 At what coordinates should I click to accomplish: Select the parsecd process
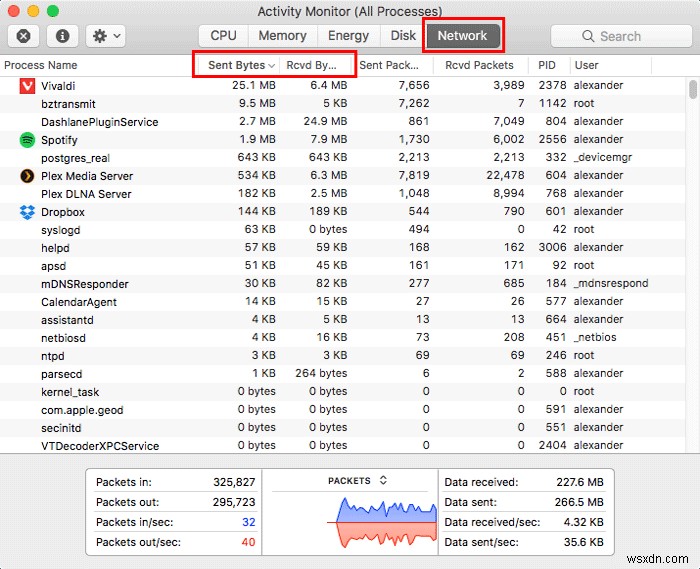pos(61,374)
